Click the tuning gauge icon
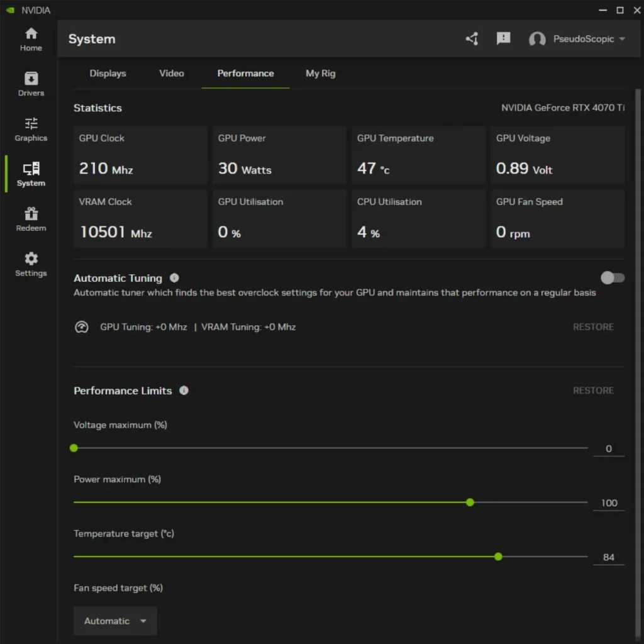This screenshot has height=644, width=644. point(81,327)
